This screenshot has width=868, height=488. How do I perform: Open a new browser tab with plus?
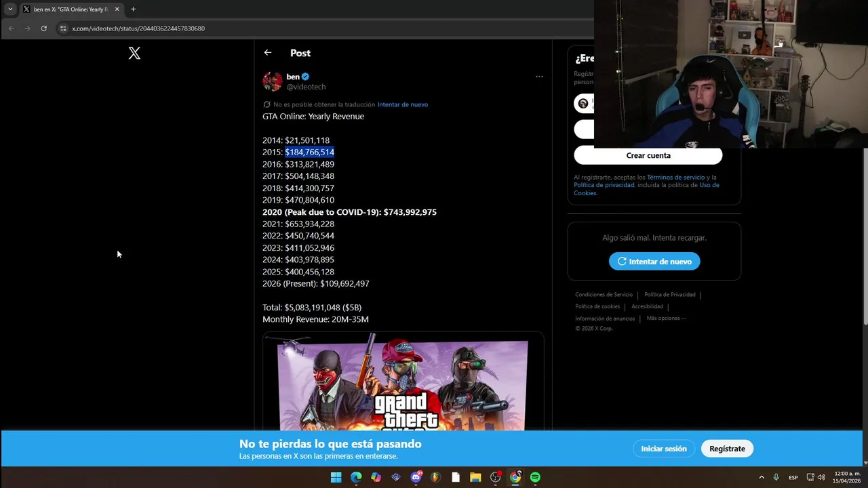pos(133,9)
